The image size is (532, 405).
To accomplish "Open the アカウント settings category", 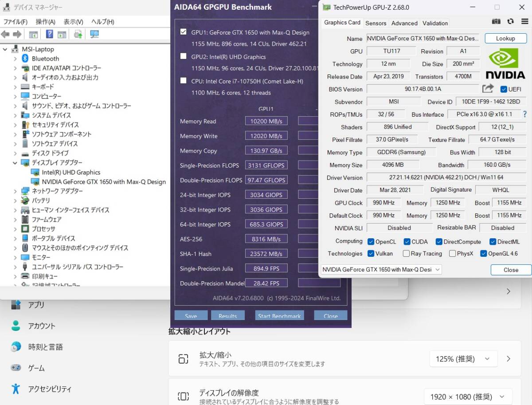I will pyautogui.click(x=42, y=326).
